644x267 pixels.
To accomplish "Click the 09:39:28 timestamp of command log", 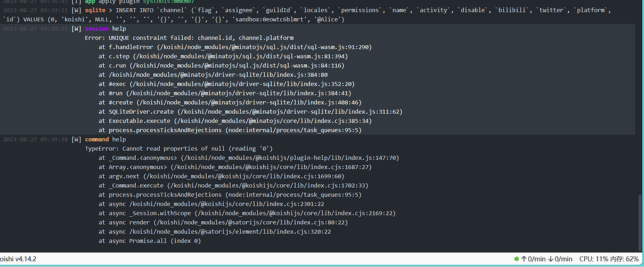I will 53,139.
